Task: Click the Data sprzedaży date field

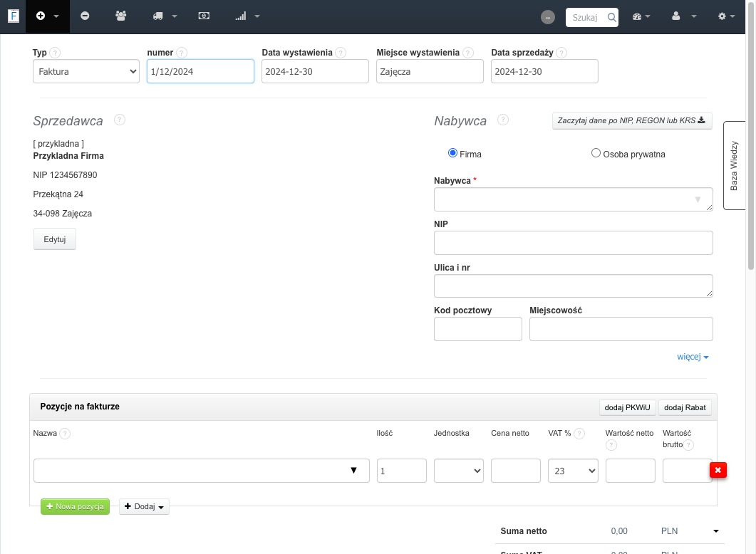Action: 545,71
